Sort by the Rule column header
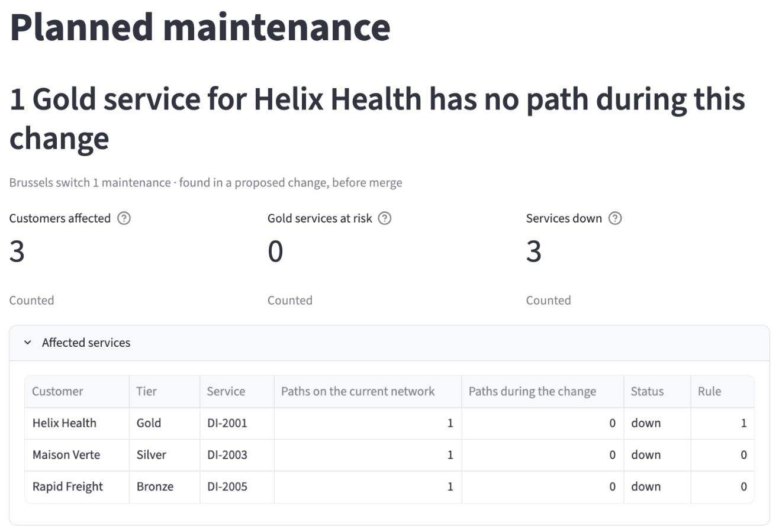The height and width of the screenshot is (532, 779). pos(722,391)
